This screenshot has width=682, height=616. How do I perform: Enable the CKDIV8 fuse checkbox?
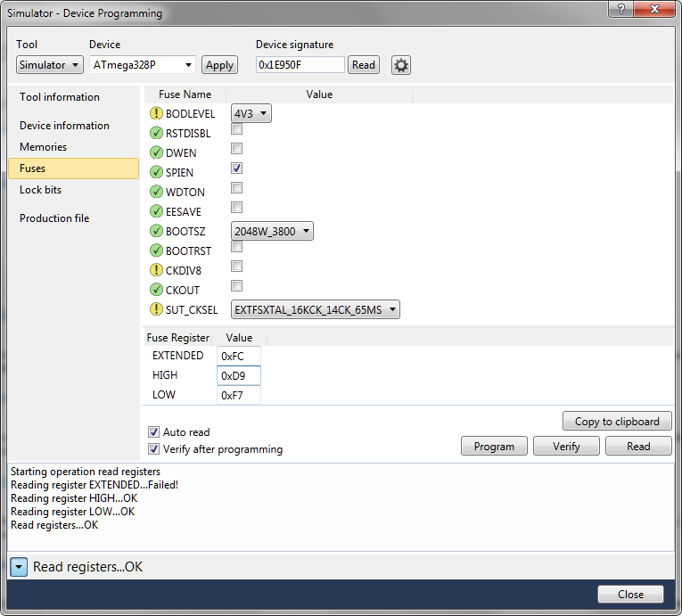(236, 267)
